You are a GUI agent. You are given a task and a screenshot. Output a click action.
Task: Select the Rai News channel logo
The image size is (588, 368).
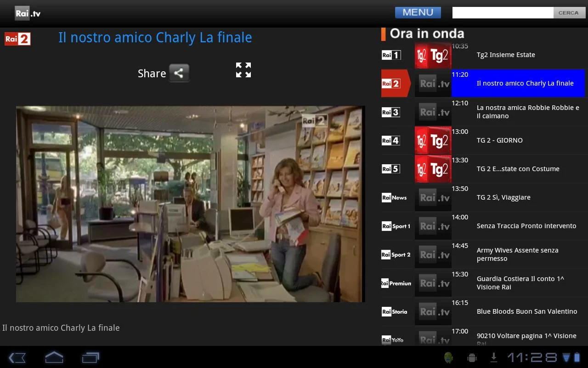click(x=395, y=197)
